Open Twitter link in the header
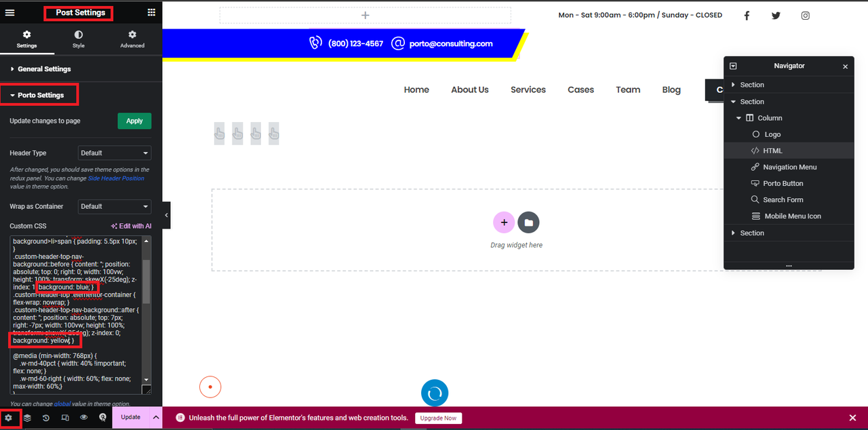This screenshot has height=430, width=868. (776, 16)
